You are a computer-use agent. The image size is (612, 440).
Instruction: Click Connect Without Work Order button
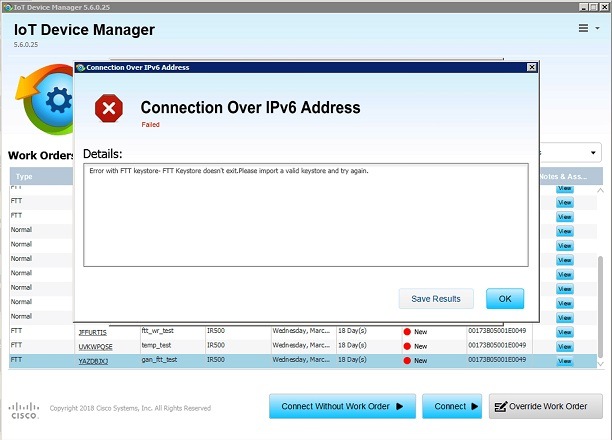[x=342, y=406]
